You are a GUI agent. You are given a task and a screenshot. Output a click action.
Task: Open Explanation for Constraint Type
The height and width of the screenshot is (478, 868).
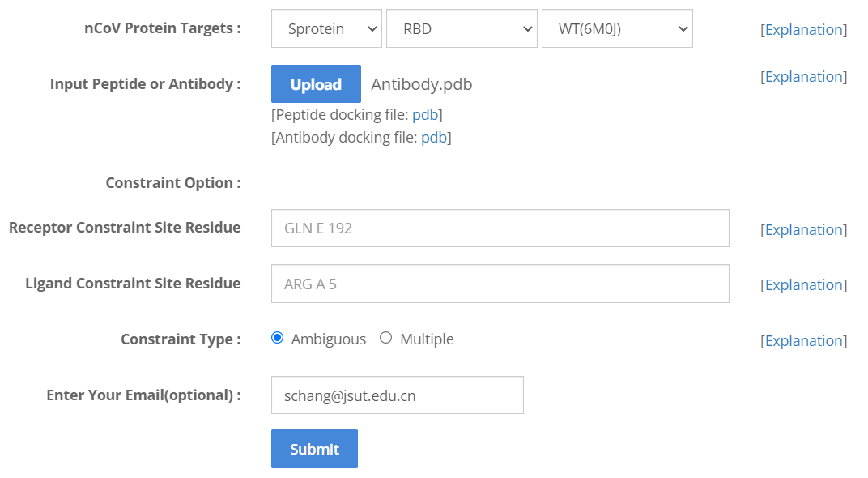coord(803,341)
